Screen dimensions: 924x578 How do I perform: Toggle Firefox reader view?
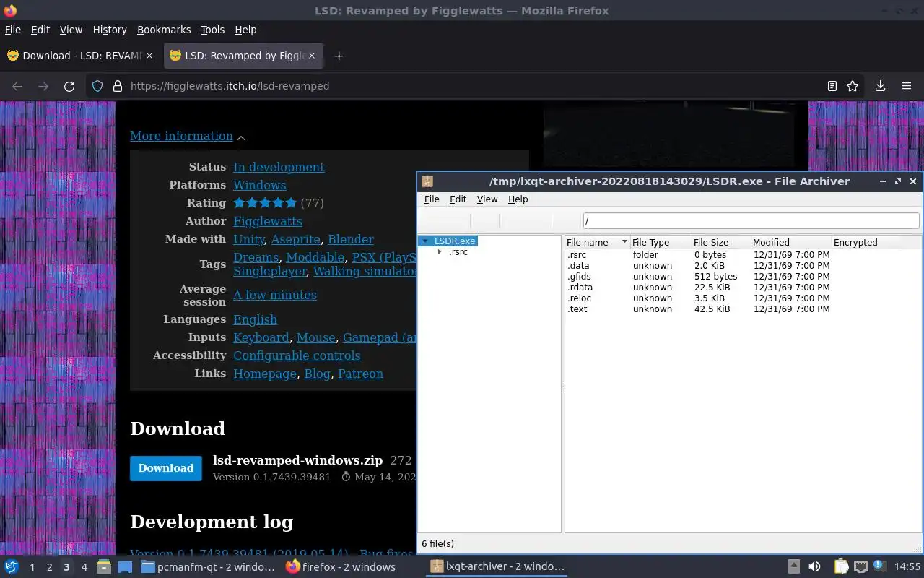pyautogui.click(x=832, y=86)
